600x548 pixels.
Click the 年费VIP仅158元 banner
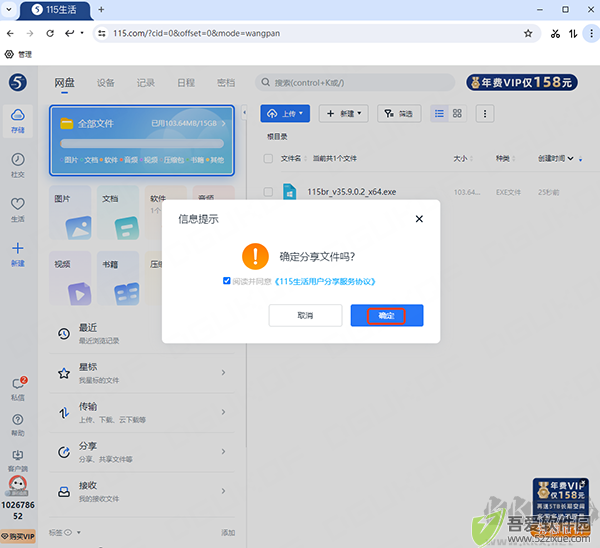[x=522, y=82]
